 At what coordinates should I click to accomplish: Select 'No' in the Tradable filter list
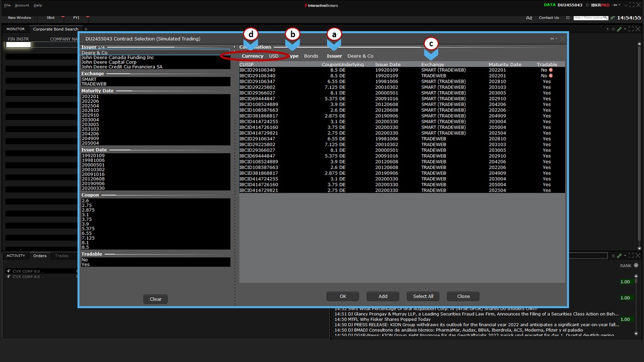pos(85,260)
